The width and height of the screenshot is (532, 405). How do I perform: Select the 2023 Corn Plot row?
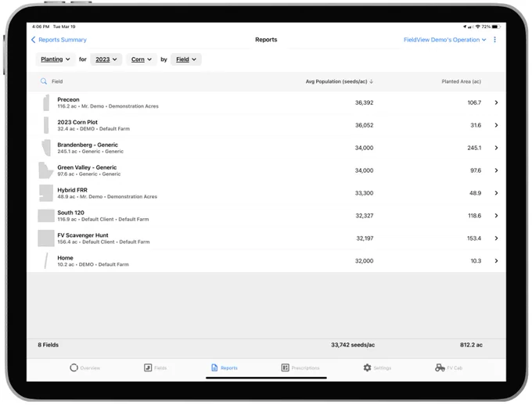[x=266, y=125]
